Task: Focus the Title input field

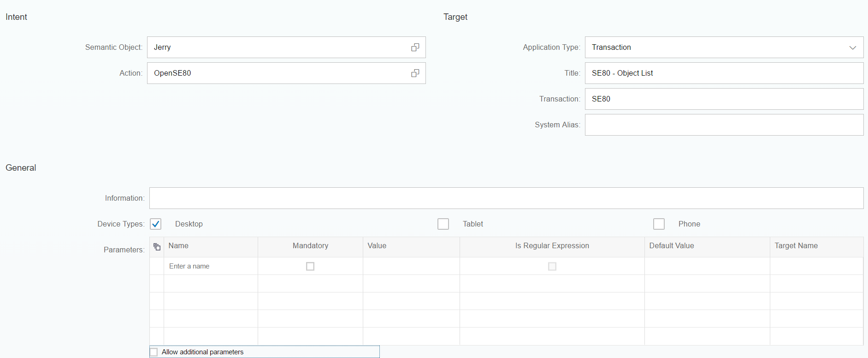Action: pos(724,73)
